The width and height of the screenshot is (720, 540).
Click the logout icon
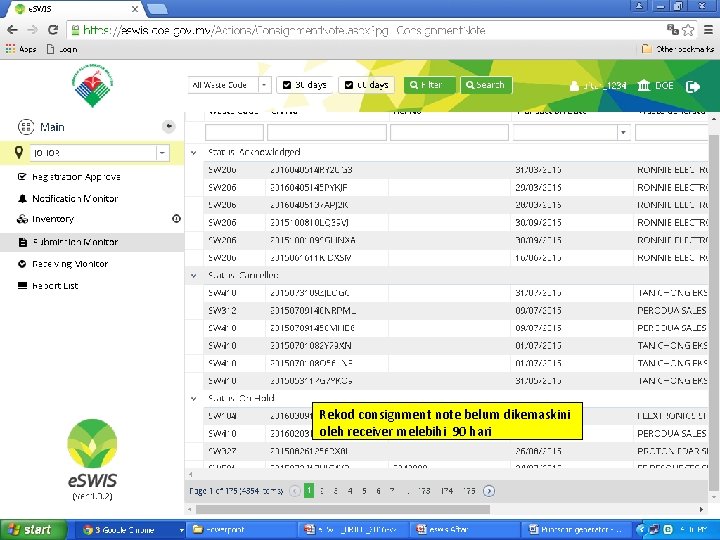point(692,86)
